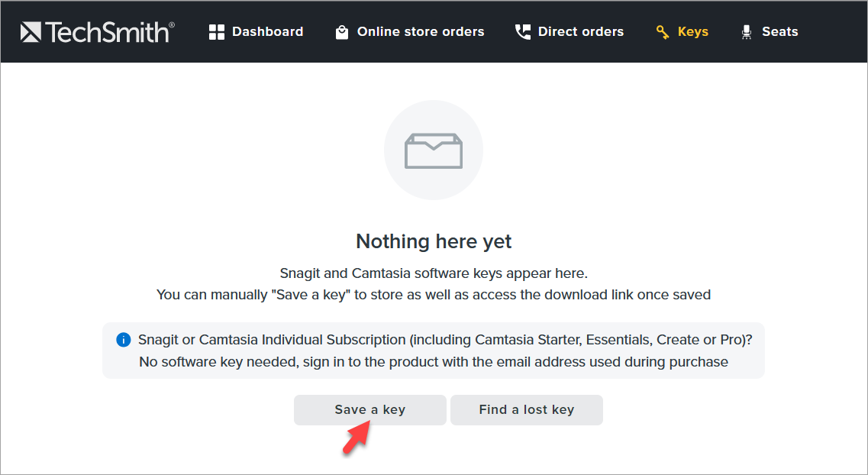This screenshot has height=475, width=868.
Task: Click the yellow key icon in the navigation
Action: 661,31
